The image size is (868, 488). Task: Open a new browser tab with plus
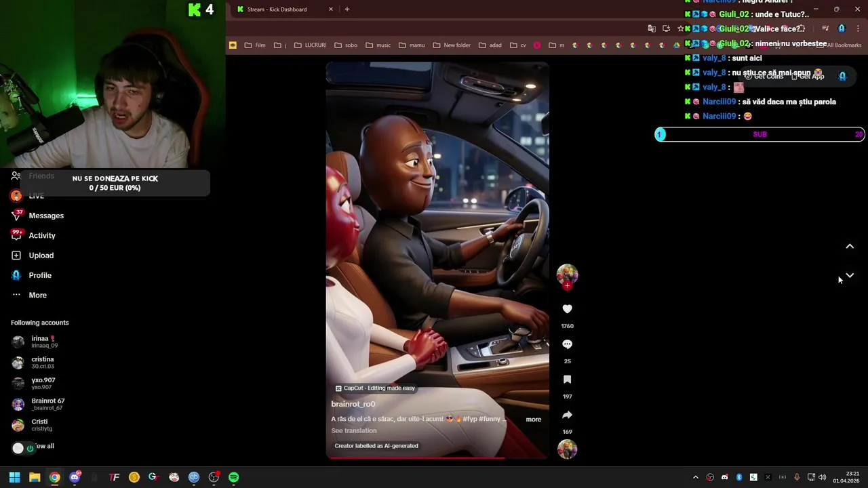(x=347, y=9)
